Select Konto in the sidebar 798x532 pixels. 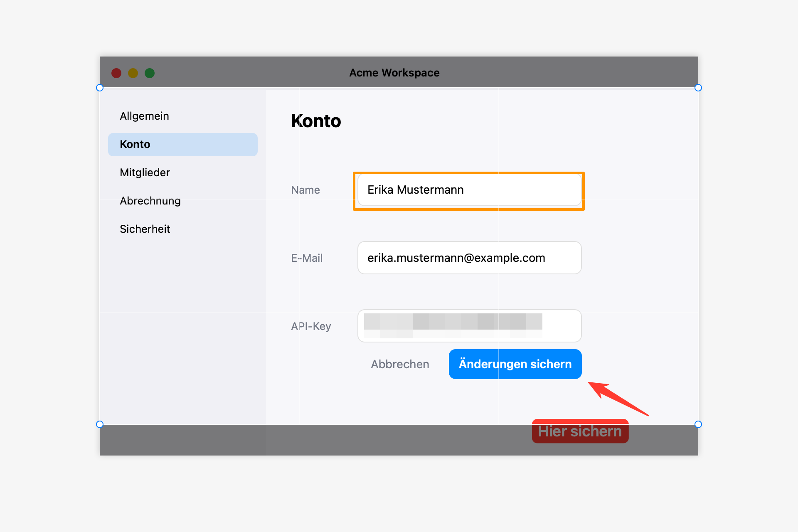183,144
